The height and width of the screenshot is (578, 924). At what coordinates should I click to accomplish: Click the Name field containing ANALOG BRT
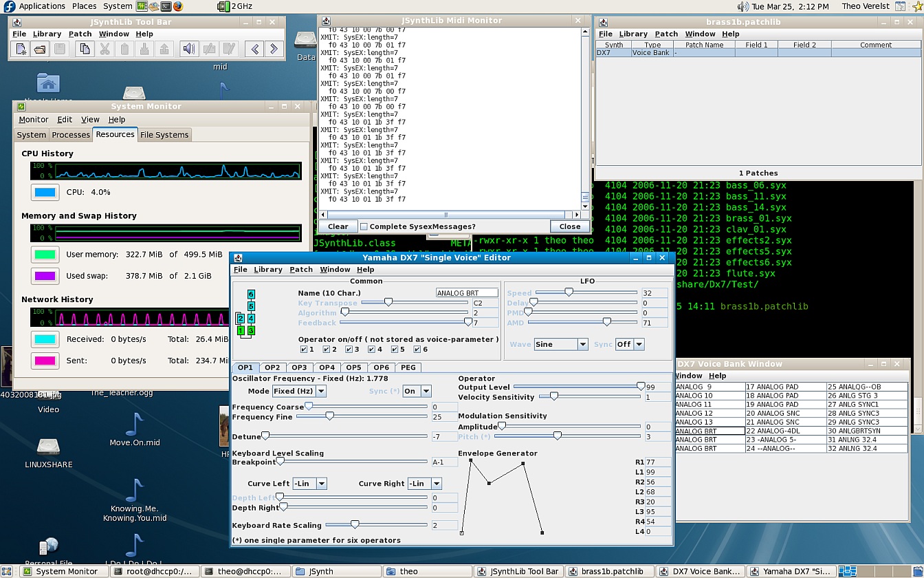pos(467,293)
